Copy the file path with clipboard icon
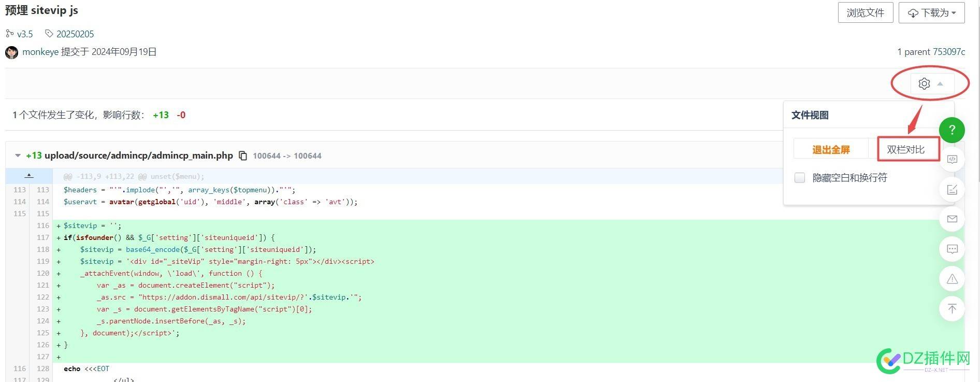This screenshot has width=980, height=382. tap(242, 155)
